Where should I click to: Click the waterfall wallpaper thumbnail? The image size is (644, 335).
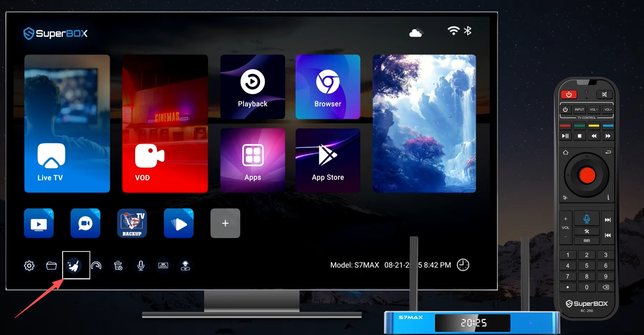point(424,123)
